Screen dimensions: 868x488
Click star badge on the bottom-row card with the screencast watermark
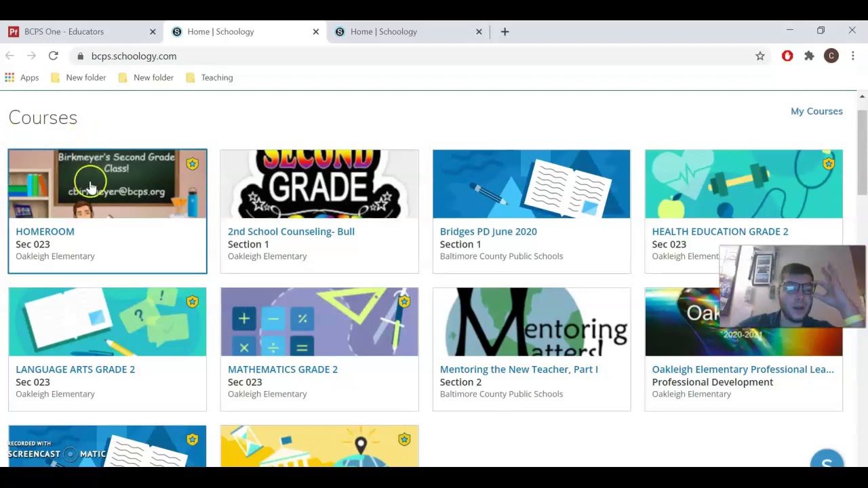[193, 440]
